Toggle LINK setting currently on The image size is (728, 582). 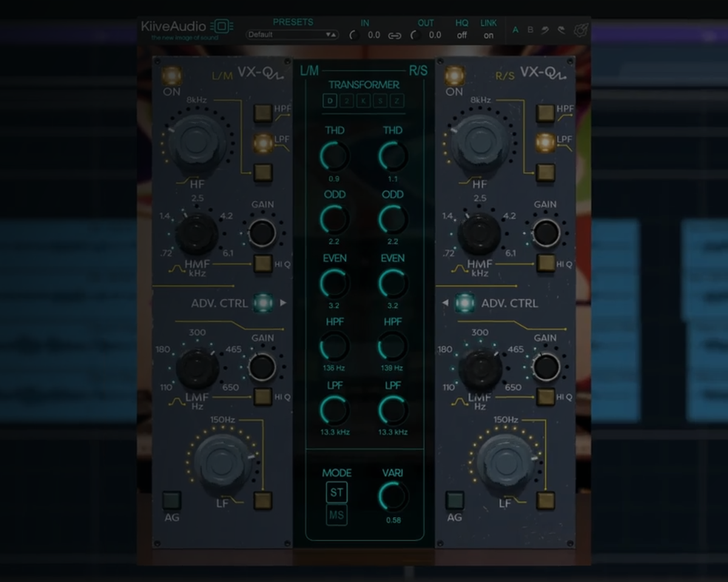click(x=488, y=35)
